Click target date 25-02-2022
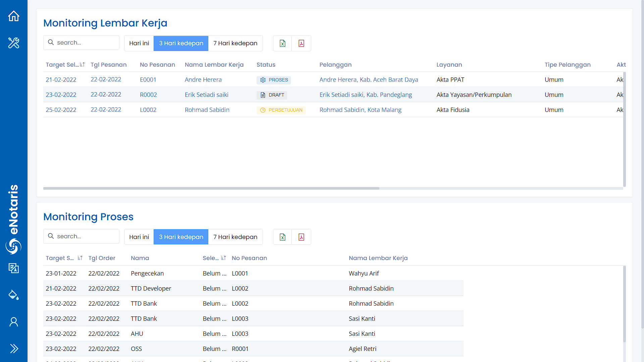This screenshot has height=362, width=644. point(61,110)
